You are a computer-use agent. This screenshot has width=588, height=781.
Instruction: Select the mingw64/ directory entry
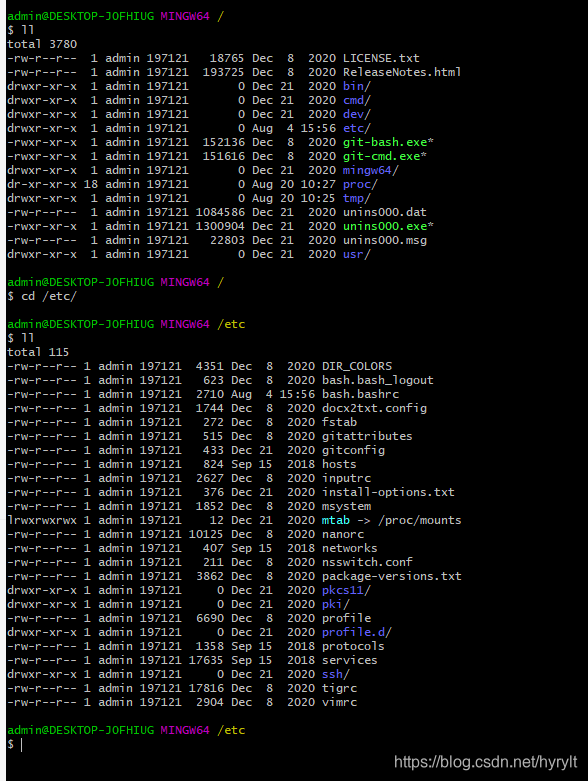click(370, 170)
